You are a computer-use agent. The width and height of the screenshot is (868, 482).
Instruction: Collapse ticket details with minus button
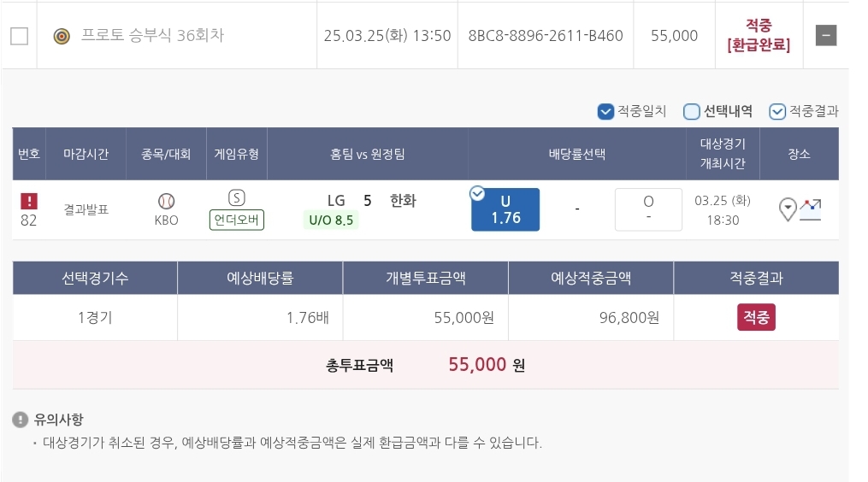(826, 35)
